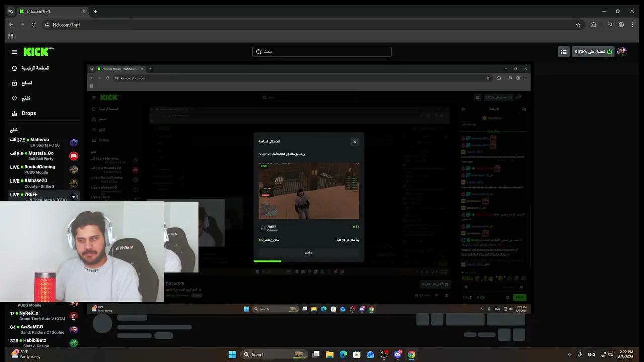Click the KICK logo
Image resolution: width=644 pixels, height=362 pixels.
pos(38,52)
